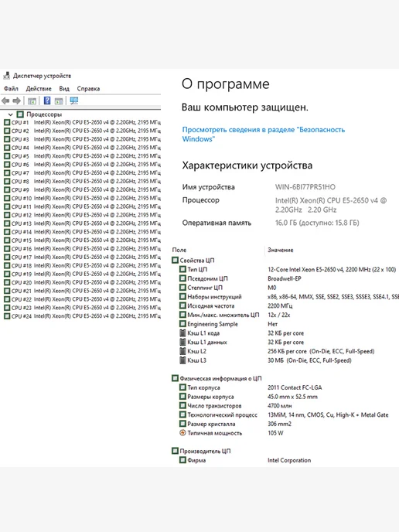The image size is (399, 532).
Task: Toggle the console tree toolbar icon
Action: (x=32, y=101)
